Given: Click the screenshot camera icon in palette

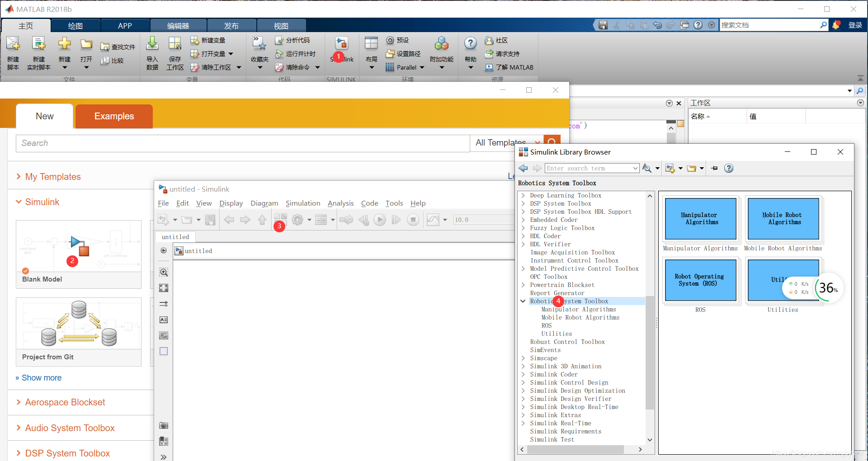Looking at the screenshot, I should click(164, 425).
